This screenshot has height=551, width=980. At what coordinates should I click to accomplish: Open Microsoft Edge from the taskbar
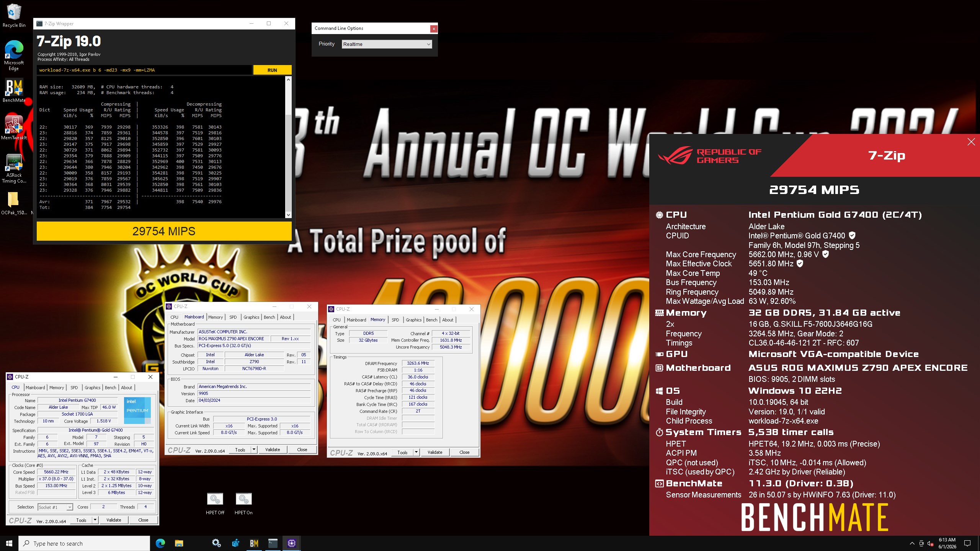(160, 543)
